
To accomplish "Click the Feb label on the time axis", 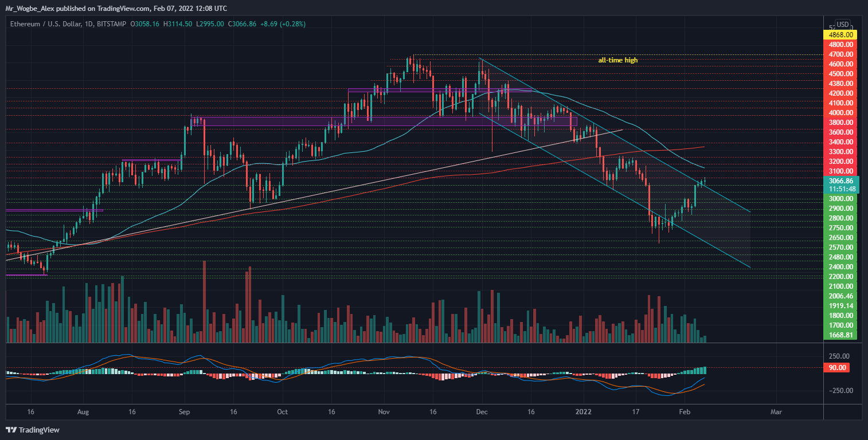I will click(684, 411).
